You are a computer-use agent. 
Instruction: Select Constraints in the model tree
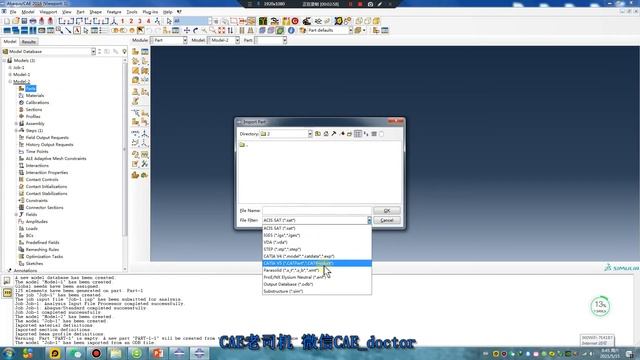(37, 200)
